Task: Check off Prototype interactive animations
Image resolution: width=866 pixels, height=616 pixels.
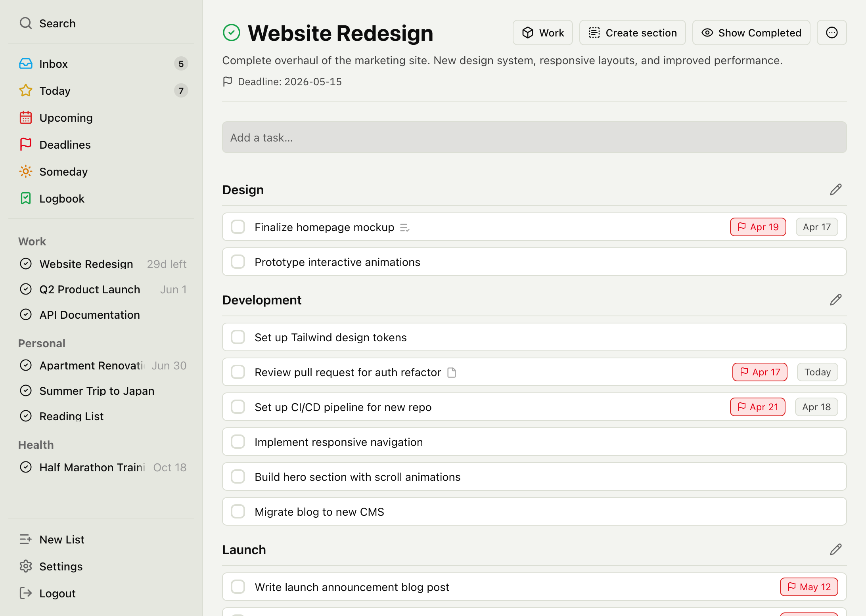Action: [238, 262]
